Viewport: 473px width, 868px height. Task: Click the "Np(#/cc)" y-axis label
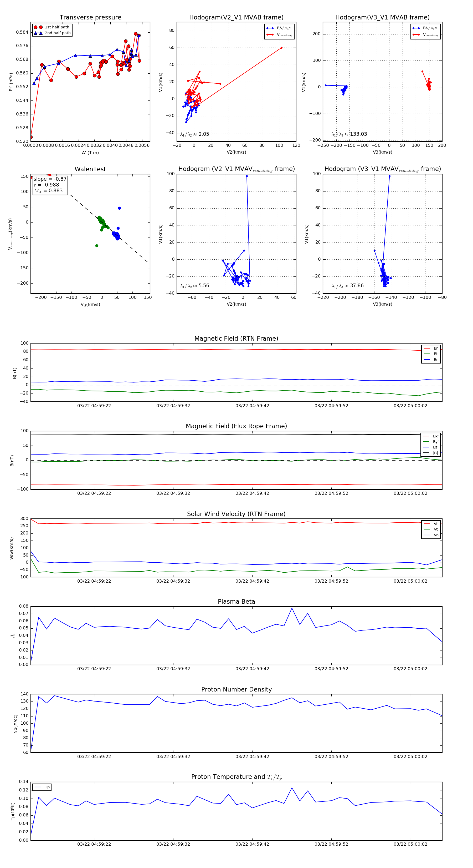[x=15, y=724]
